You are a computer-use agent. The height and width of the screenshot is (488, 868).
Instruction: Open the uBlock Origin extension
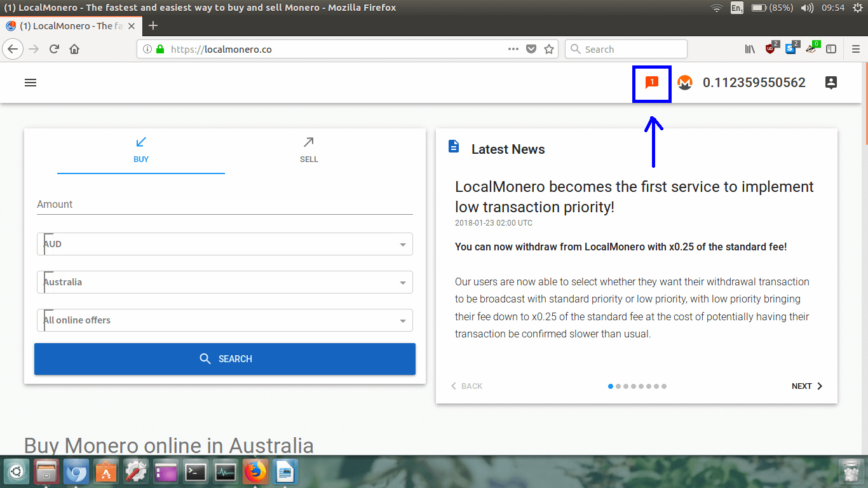coord(771,48)
